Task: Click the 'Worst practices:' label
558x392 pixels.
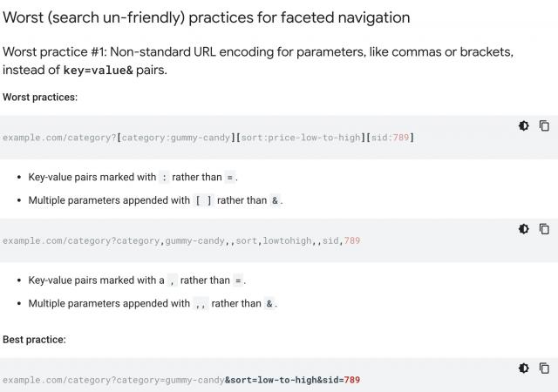Action: (x=40, y=97)
